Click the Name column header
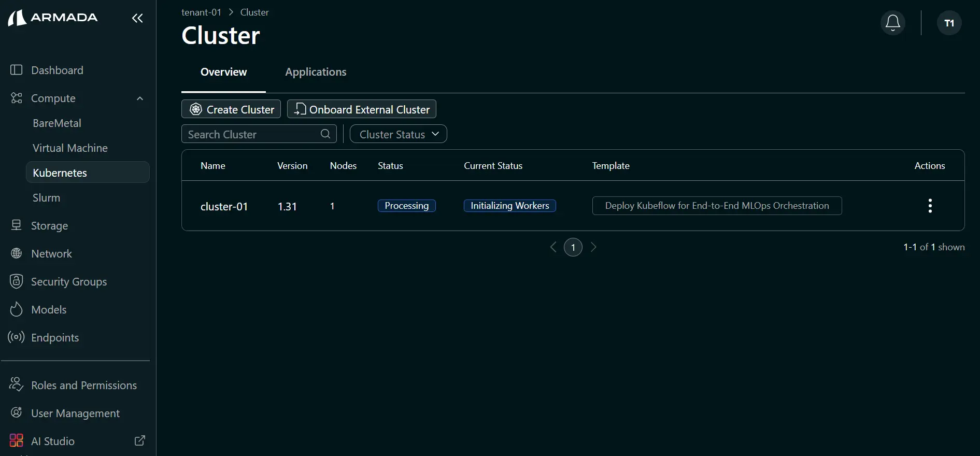Screen dimensions: 980x456 pyautogui.click(x=213, y=165)
